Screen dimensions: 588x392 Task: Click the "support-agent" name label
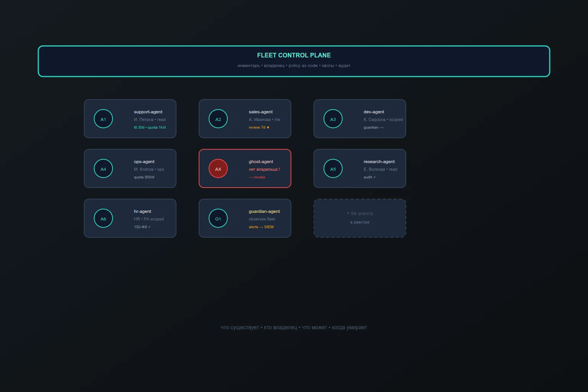coord(148,112)
